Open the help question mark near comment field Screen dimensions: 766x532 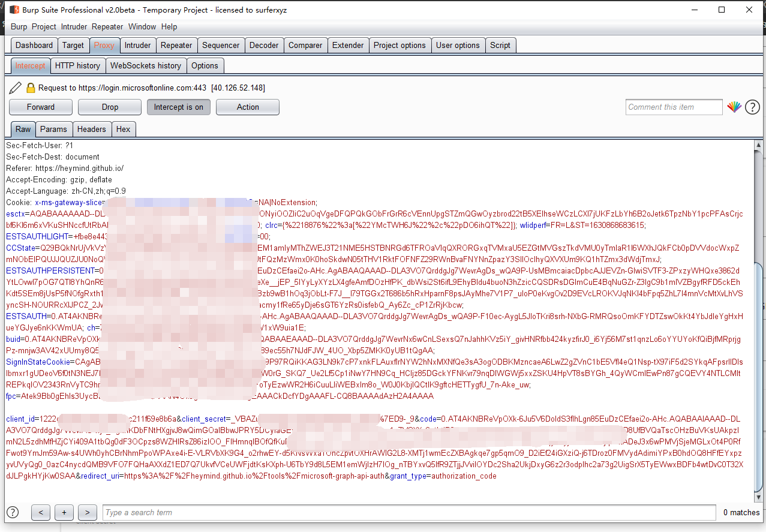752,107
